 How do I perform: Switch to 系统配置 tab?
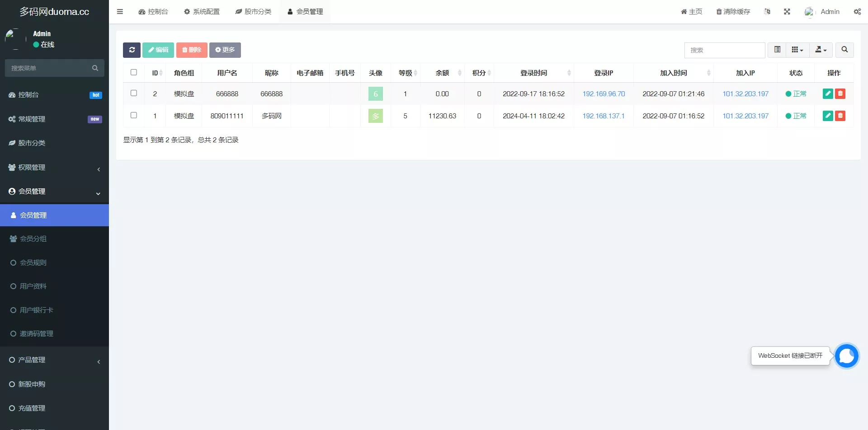202,12
